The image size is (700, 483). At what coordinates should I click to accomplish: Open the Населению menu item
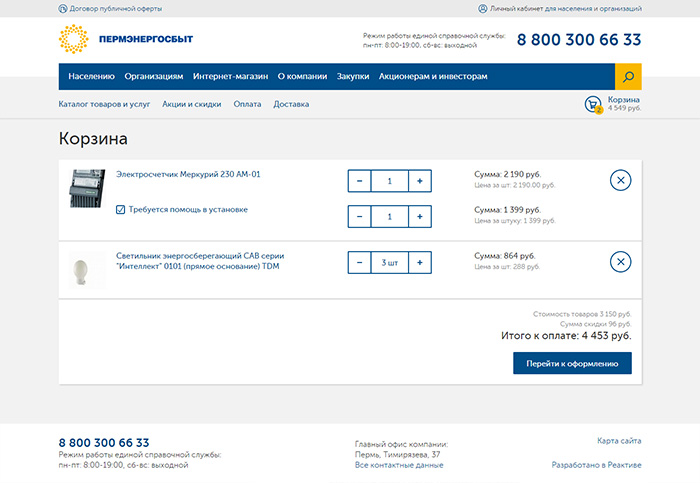point(92,76)
